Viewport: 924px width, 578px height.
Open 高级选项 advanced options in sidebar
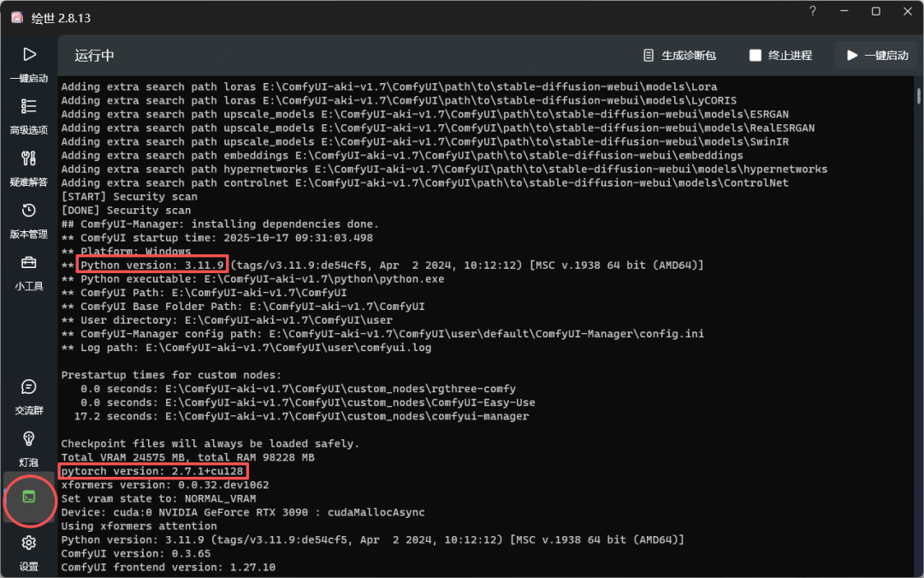point(29,116)
